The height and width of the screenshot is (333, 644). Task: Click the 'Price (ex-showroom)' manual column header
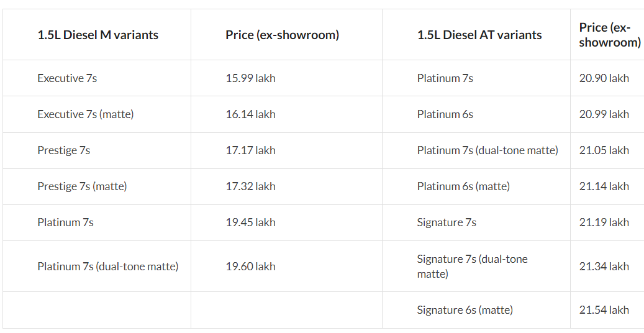[282, 35]
